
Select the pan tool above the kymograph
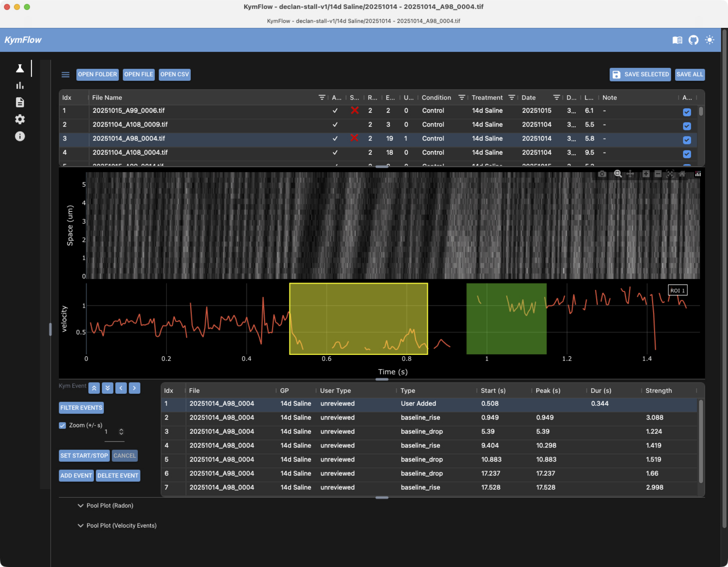pyautogui.click(x=630, y=174)
